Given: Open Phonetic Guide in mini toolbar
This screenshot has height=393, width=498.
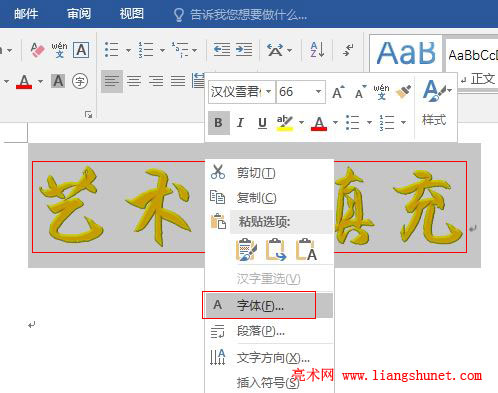Looking at the screenshot, I should pyautogui.click(x=381, y=92).
